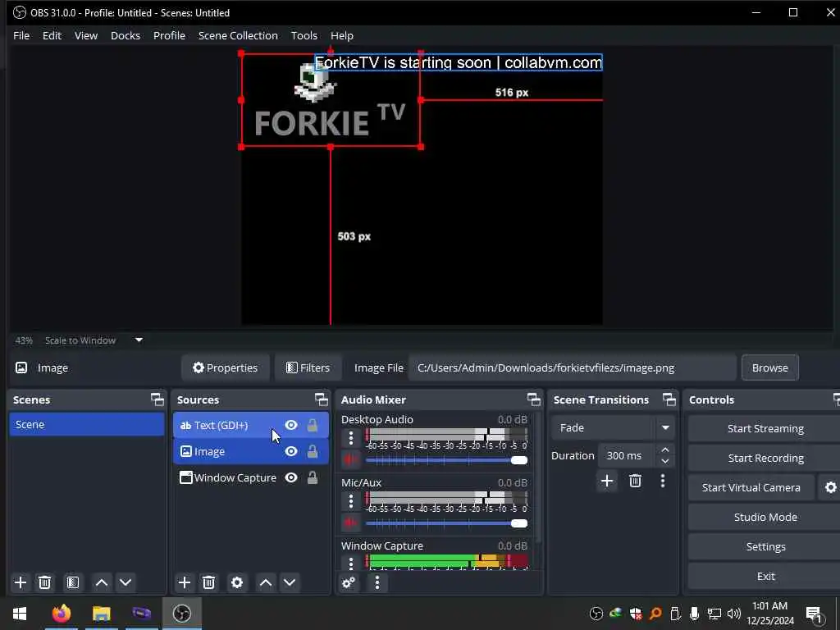Click Image File path field
This screenshot has width=840, height=630.
[x=572, y=367]
